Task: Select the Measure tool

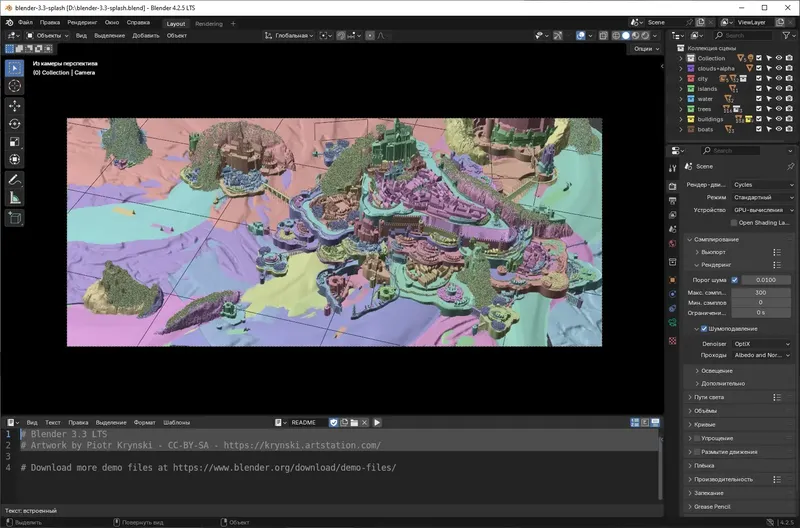Action: (x=14, y=198)
